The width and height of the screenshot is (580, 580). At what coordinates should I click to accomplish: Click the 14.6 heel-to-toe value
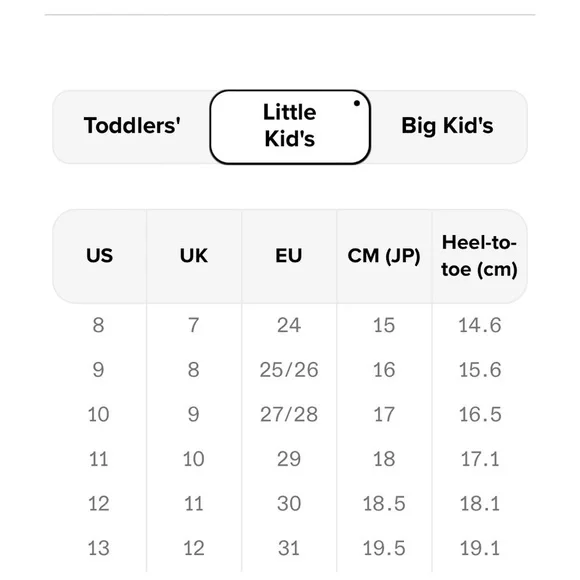click(480, 326)
